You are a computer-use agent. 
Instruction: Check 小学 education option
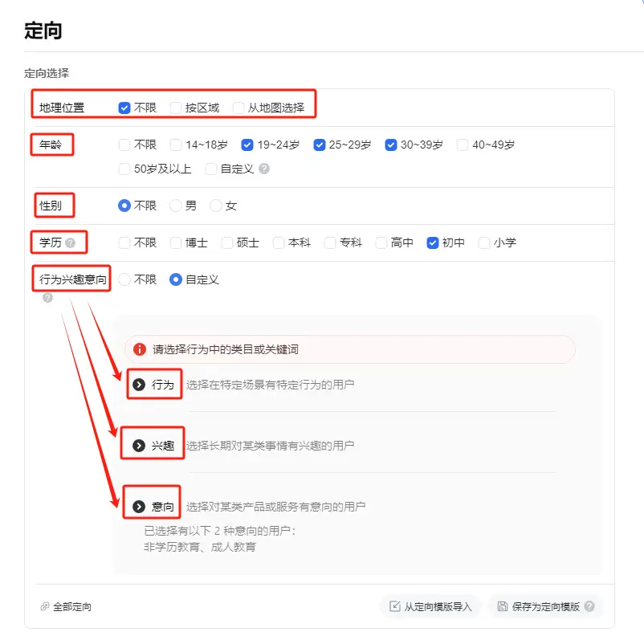pos(484,243)
